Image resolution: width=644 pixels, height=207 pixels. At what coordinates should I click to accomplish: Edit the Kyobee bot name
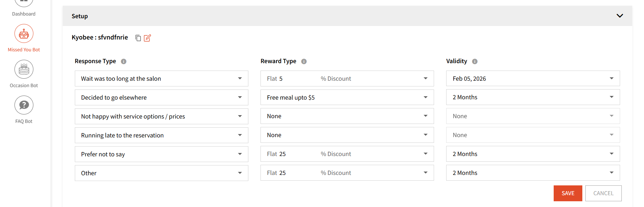[x=147, y=38]
